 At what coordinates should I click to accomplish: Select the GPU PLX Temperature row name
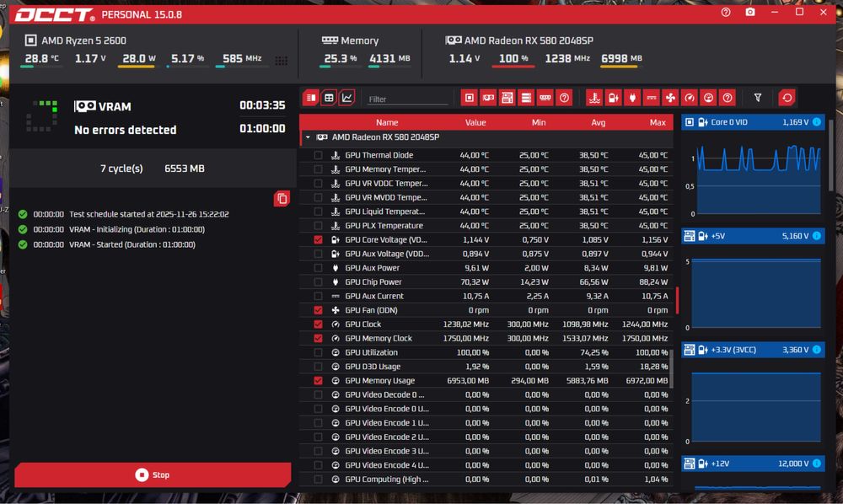tap(384, 226)
